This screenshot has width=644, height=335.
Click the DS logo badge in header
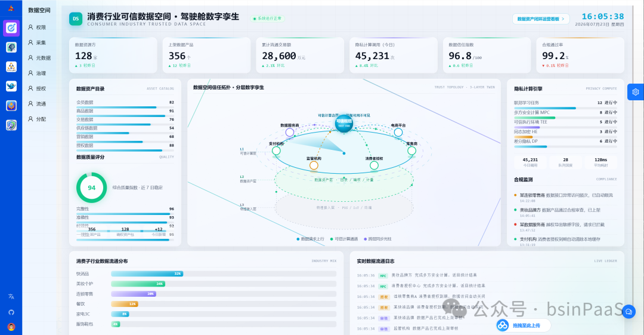click(x=76, y=19)
